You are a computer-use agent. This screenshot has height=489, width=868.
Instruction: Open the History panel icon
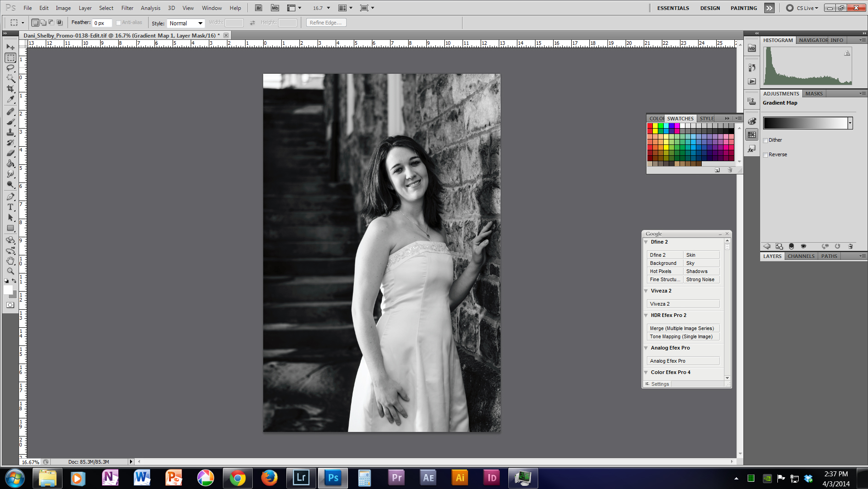point(752,67)
